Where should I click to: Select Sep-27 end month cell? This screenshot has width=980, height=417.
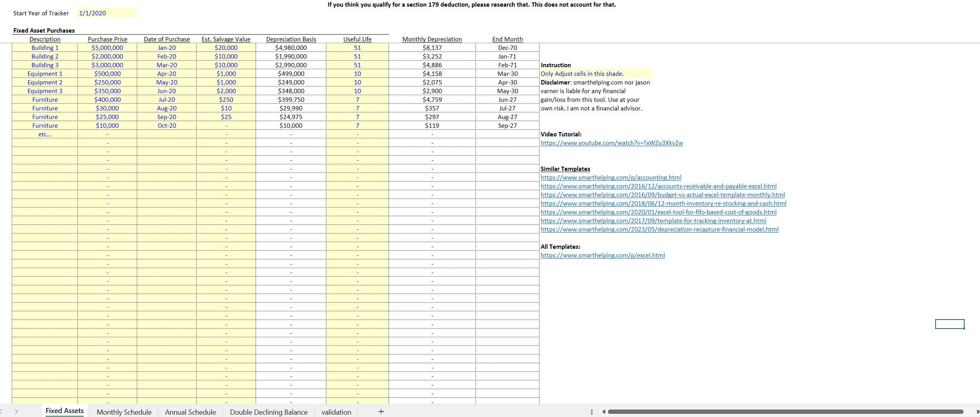[508, 126]
